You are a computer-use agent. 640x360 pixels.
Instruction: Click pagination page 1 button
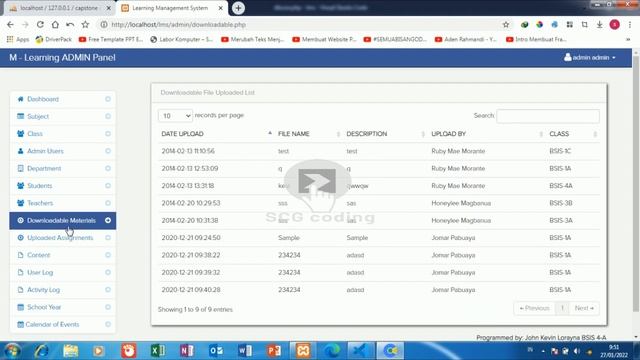click(x=562, y=308)
